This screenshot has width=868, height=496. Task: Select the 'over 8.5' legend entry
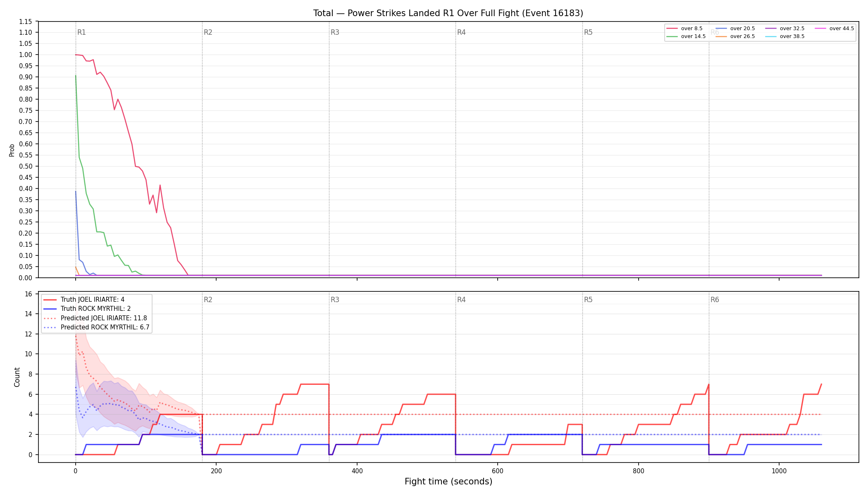click(x=684, y=29)
